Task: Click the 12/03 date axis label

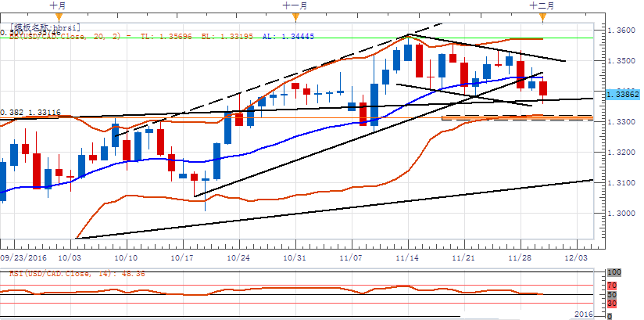Action: pyautogui.click(x=577, y=258)
